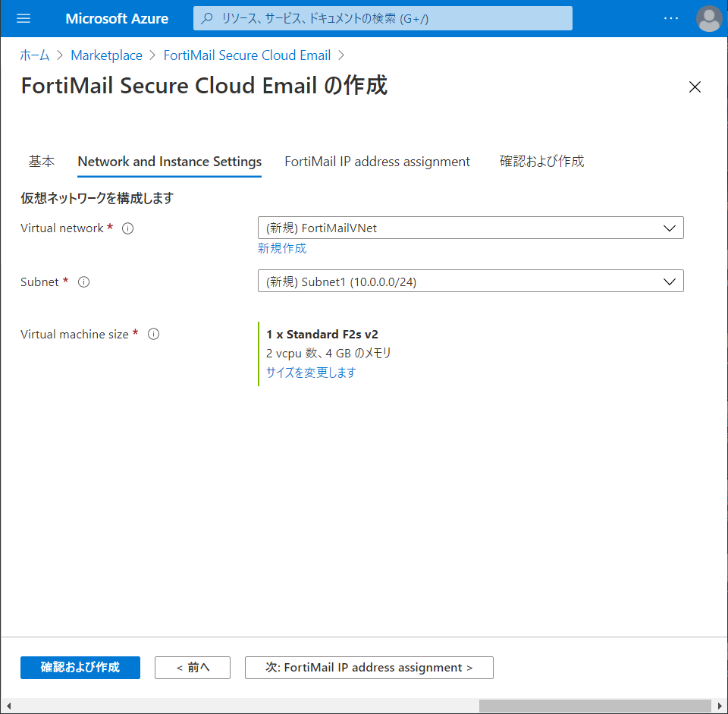The width and height of the screenshot is (728, 714).
Task: Show Virtual network info tooltip
Action: click(x=127, y=228)
